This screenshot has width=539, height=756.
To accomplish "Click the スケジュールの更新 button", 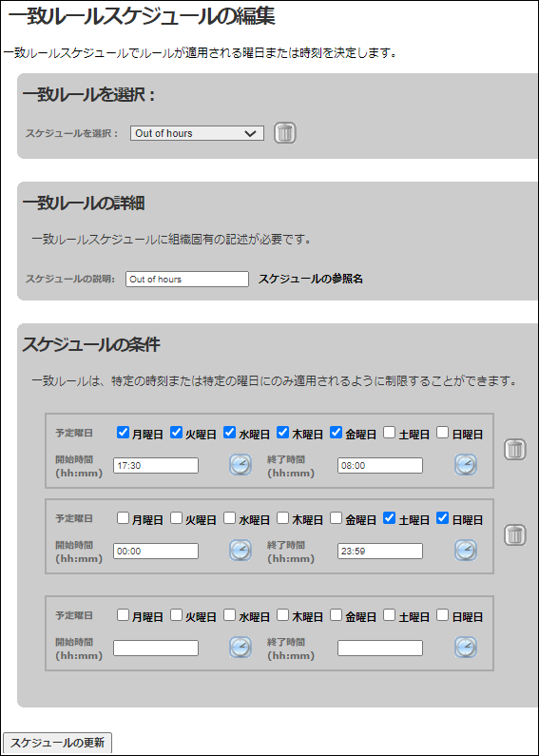I will pos(57,743).
